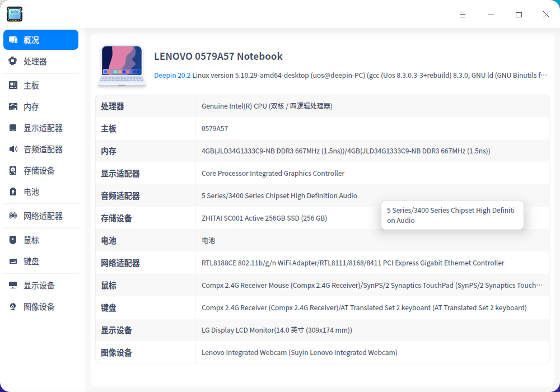Viewport: 560px width, 392px height.
Task: Open the hamburger main menu
Action: point(463,15)
